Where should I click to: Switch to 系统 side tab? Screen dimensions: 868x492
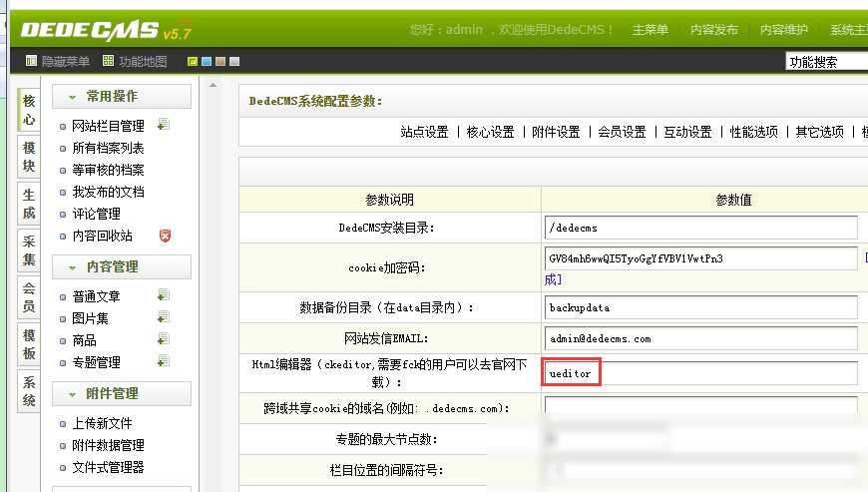(x=29, y=391)
